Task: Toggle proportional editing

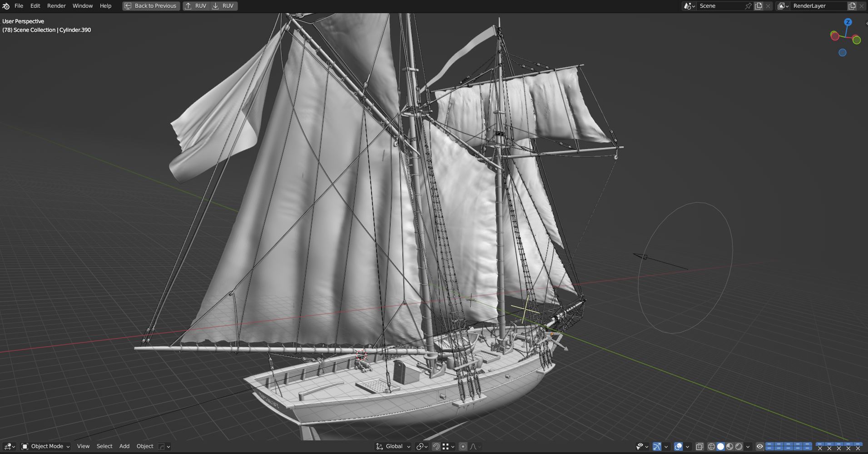Action: tap(463, 446)
